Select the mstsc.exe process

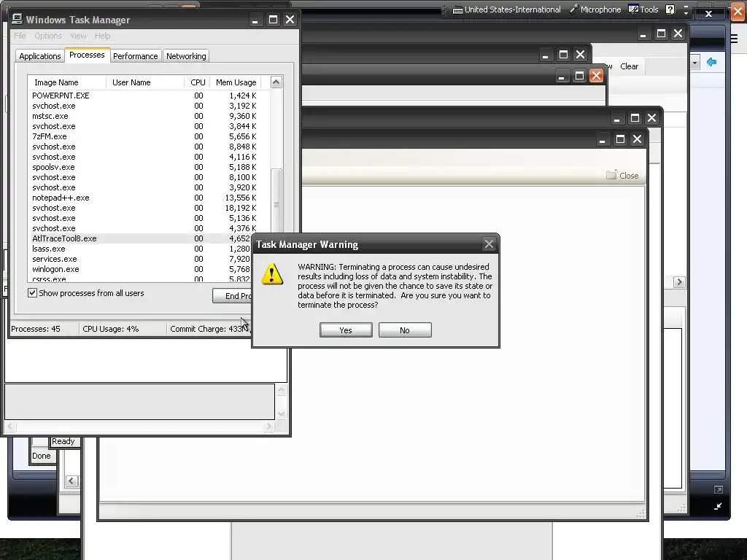pos(50,116)
